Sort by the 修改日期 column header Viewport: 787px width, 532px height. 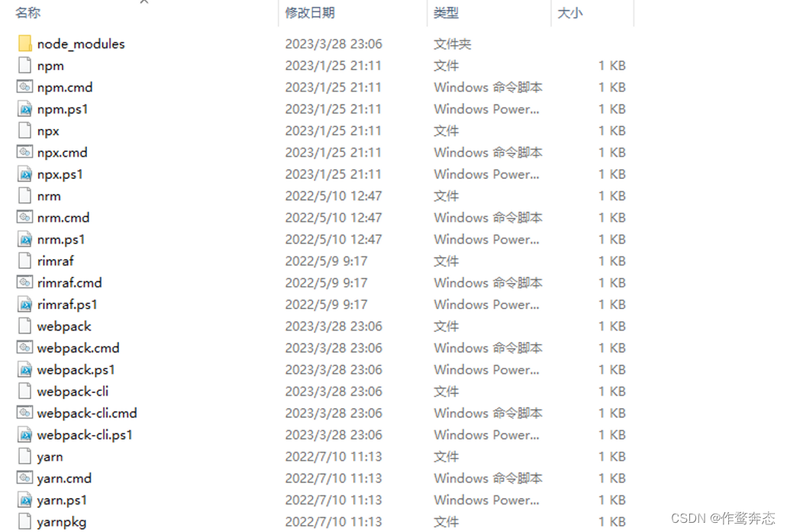310,12
